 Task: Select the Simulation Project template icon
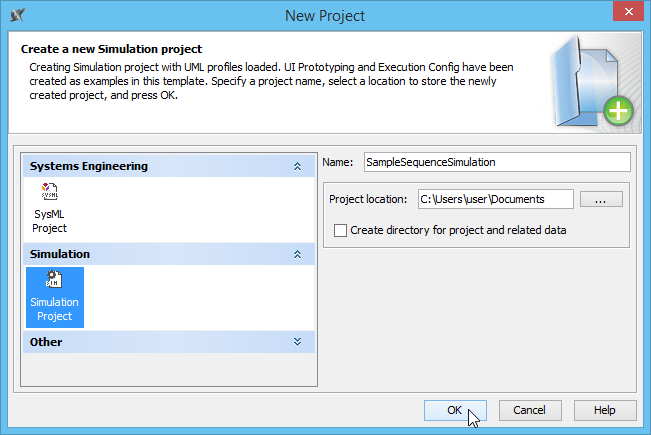[55, 296]
